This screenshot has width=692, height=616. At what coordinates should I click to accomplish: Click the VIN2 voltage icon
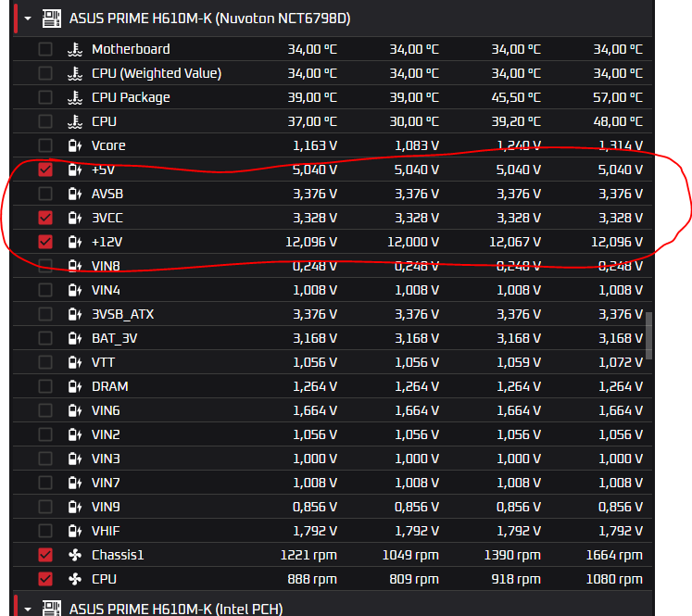(x=75, y=434)
